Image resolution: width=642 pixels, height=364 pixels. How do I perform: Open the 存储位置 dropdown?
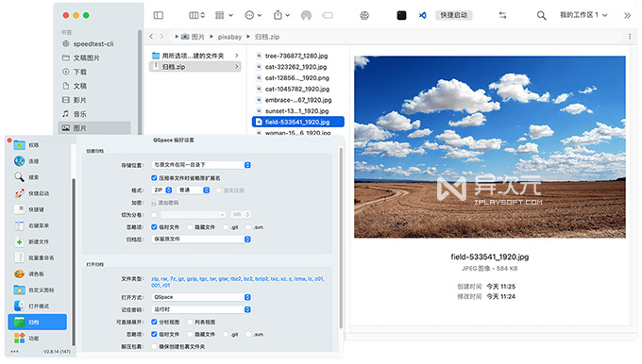point(201,165)
